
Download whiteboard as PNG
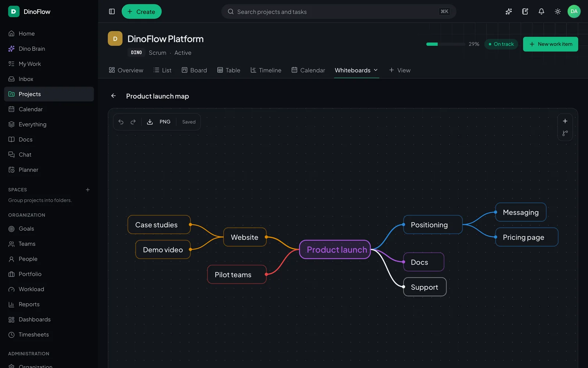click(159, 122)
